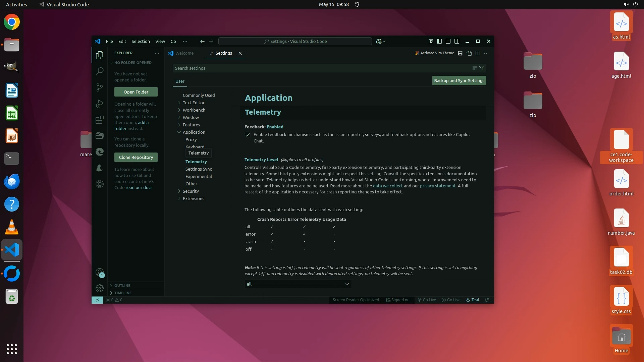Click Open Settings (JSON) icon

point(469,53)
